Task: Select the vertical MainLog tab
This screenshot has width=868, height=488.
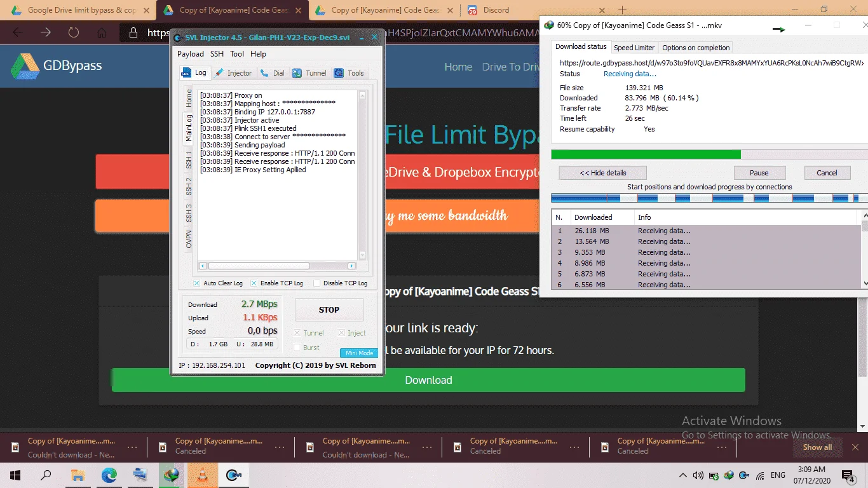Action: coord(189,128)
